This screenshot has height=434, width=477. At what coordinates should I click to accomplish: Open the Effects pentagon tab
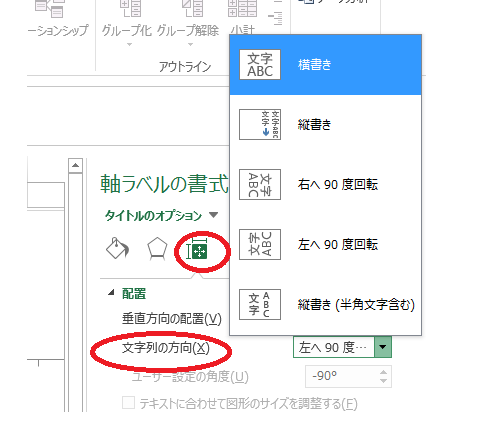[157, 249]
